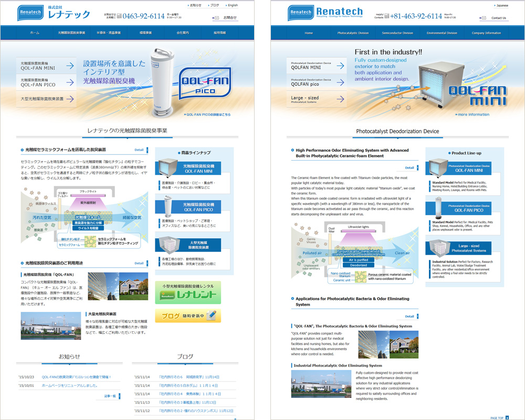
Task: Click the PAGE TOP arrow icon
Action: [507, 418]
